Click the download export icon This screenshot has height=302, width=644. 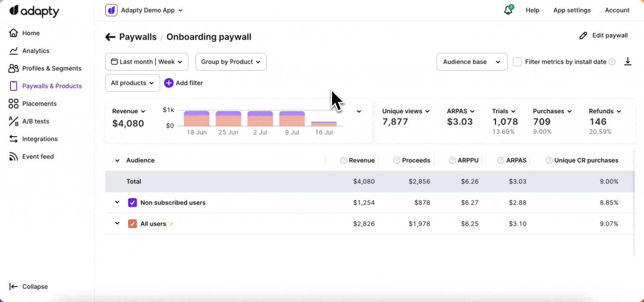point(628,62)
